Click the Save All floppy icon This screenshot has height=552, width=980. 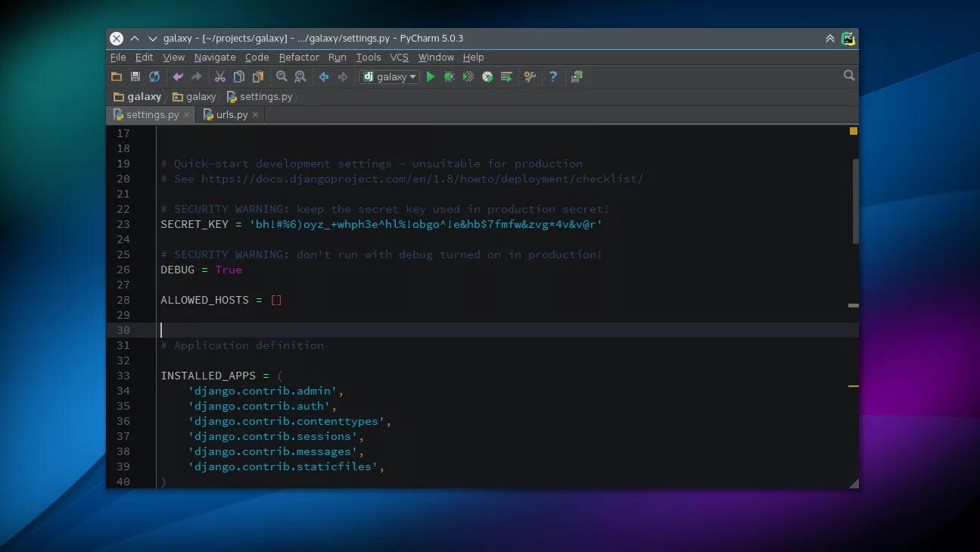tap(135, 76)
